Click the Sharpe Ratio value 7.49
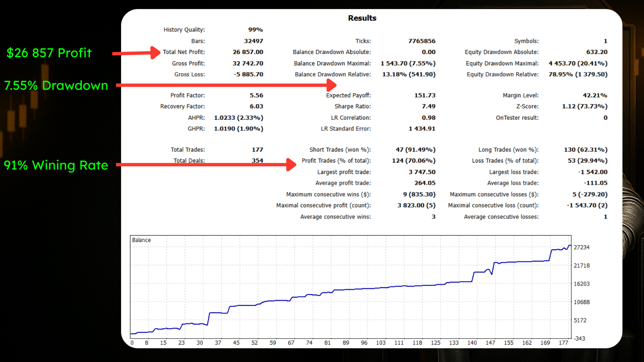The width and height of the screenshot is (644, 362). (x=428, y=106)
